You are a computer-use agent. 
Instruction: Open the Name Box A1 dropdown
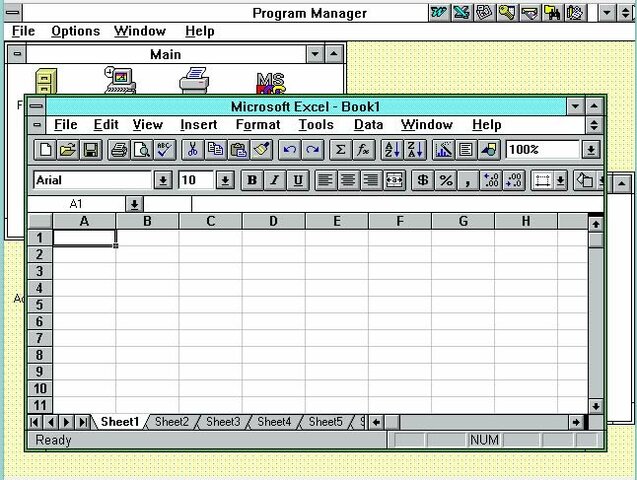click(134, 204)
